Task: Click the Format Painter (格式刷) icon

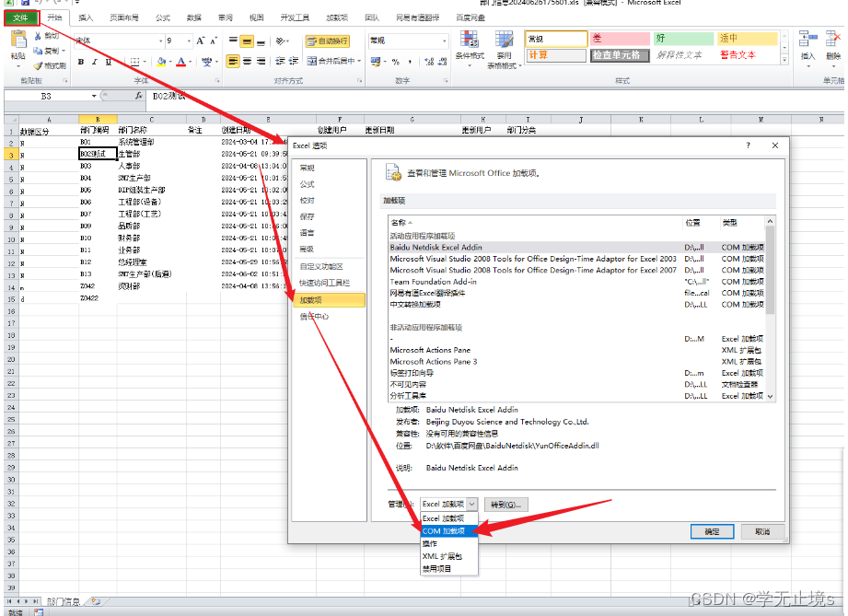Action: click(x=38, y=65)
